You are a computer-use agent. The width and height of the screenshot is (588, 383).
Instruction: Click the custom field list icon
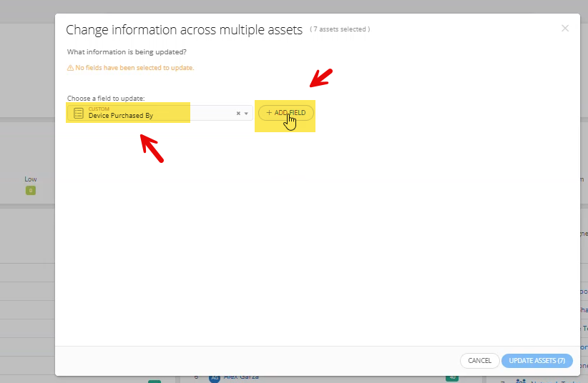(x=79, y=113)
